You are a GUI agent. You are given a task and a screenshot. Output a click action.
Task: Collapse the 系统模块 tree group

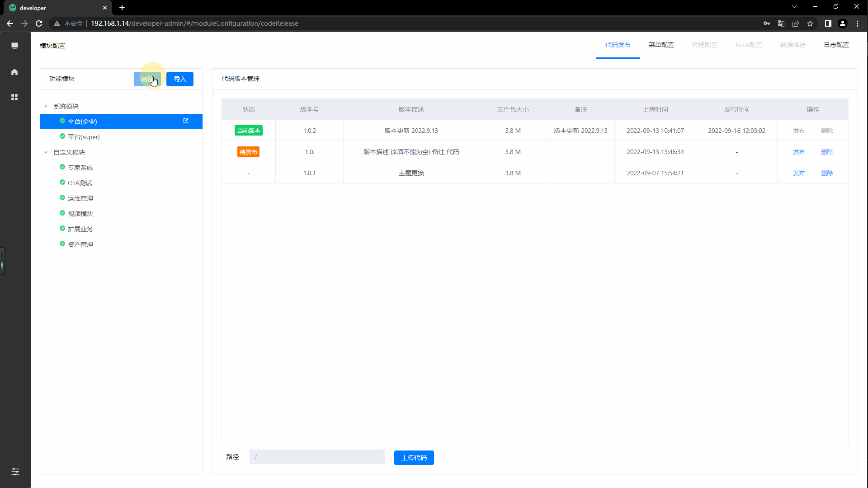pos(46,106)
